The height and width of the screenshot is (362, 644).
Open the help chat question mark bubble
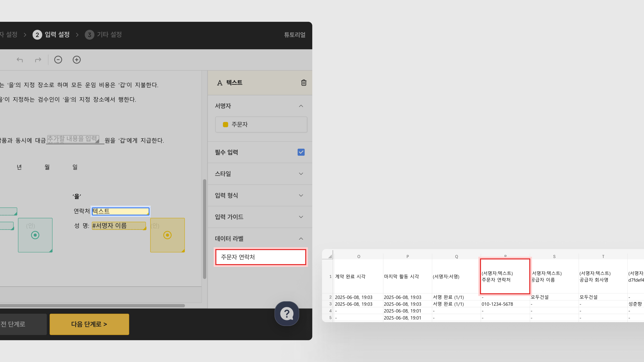286,313
